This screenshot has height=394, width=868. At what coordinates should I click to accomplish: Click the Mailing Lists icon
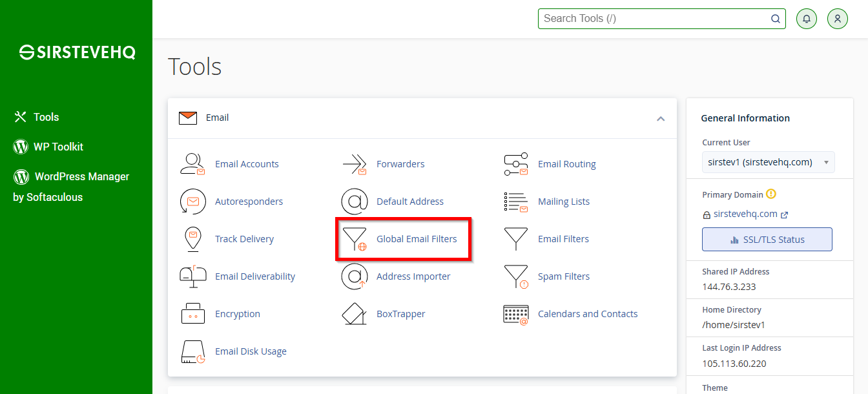pos(515,202)
